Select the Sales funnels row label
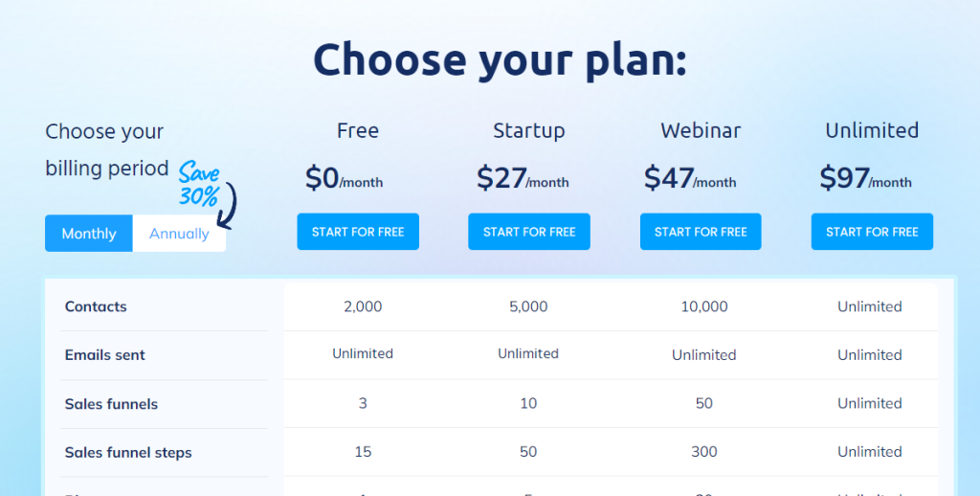 111,404
